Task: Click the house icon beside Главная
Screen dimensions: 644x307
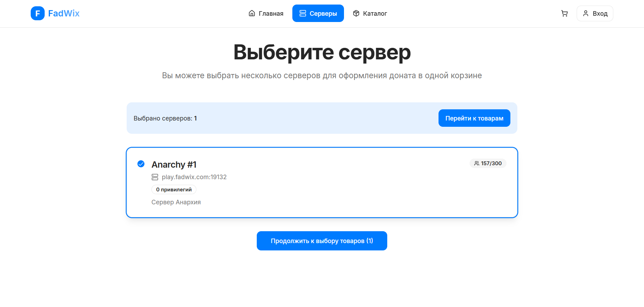Action: (252, 13)
